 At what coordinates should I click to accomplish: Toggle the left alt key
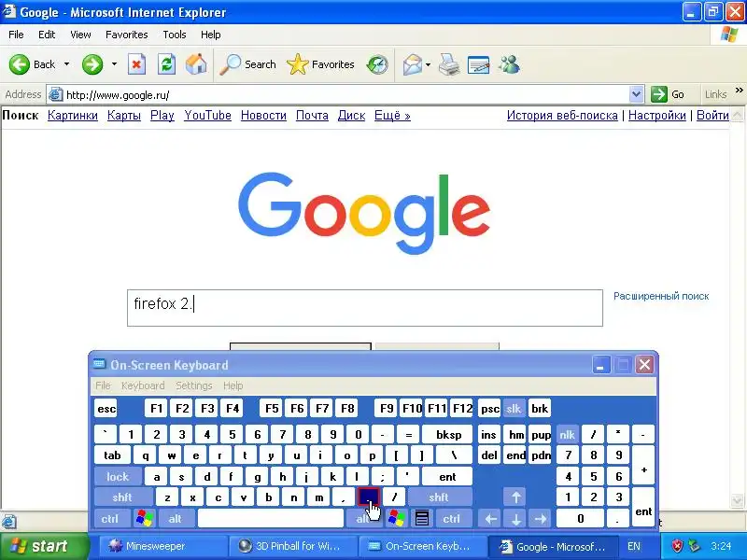[176, 519]
